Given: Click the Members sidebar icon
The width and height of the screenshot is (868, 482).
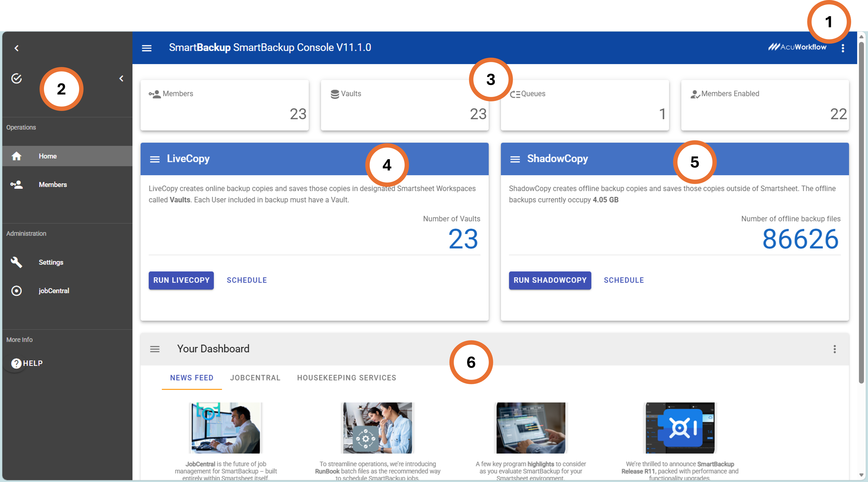Looking at the screenshot, I should 16,185.
